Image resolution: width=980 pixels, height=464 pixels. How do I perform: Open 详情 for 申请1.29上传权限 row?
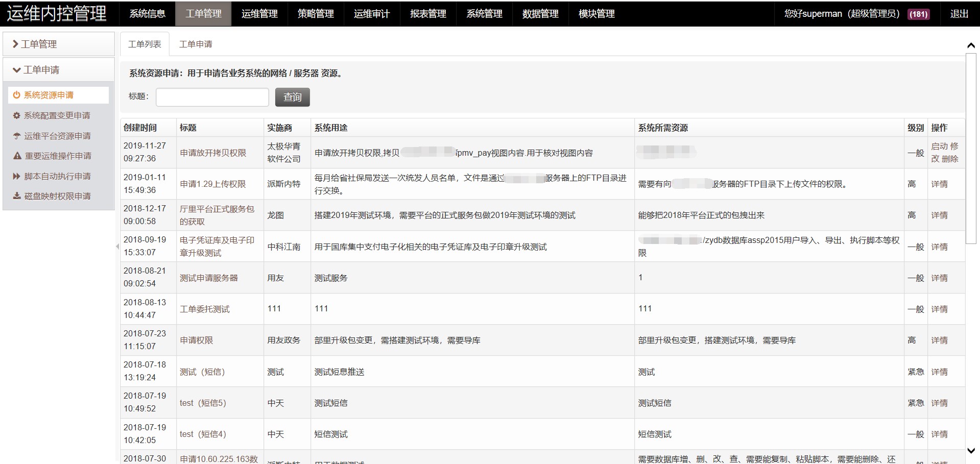[939, 184]
